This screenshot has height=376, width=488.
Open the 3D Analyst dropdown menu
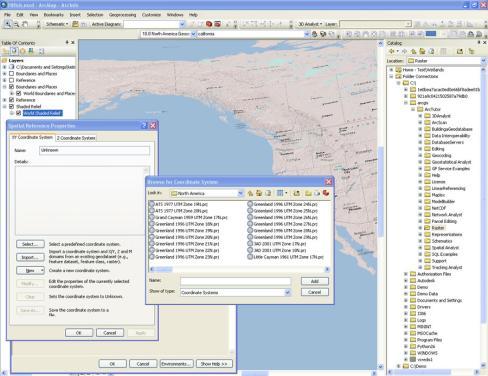point(310,24)
